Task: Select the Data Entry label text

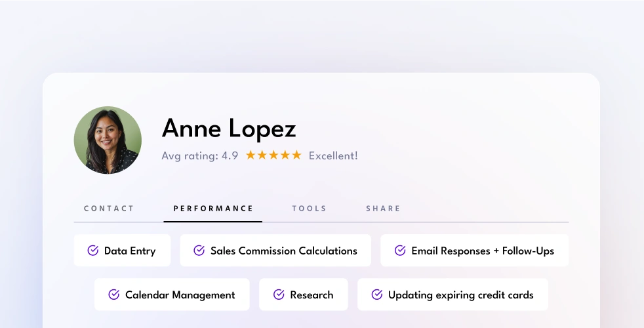Action: (x=130, y=251)
